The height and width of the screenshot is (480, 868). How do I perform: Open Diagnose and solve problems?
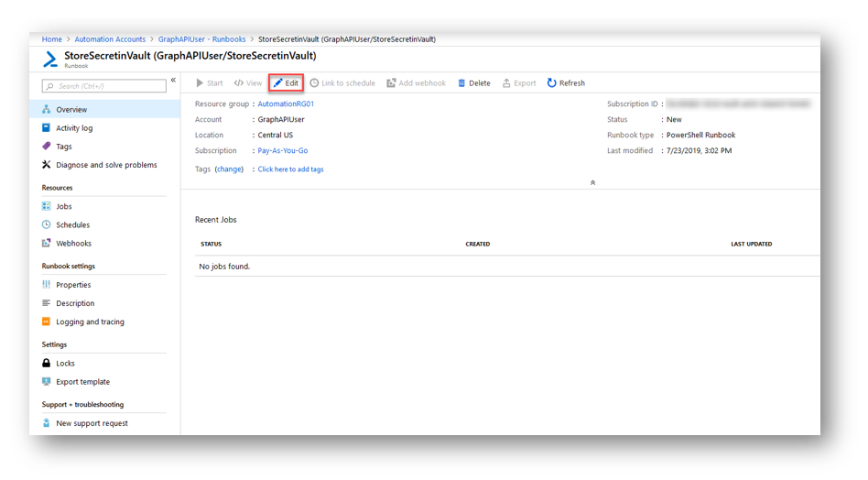point(104,165)
